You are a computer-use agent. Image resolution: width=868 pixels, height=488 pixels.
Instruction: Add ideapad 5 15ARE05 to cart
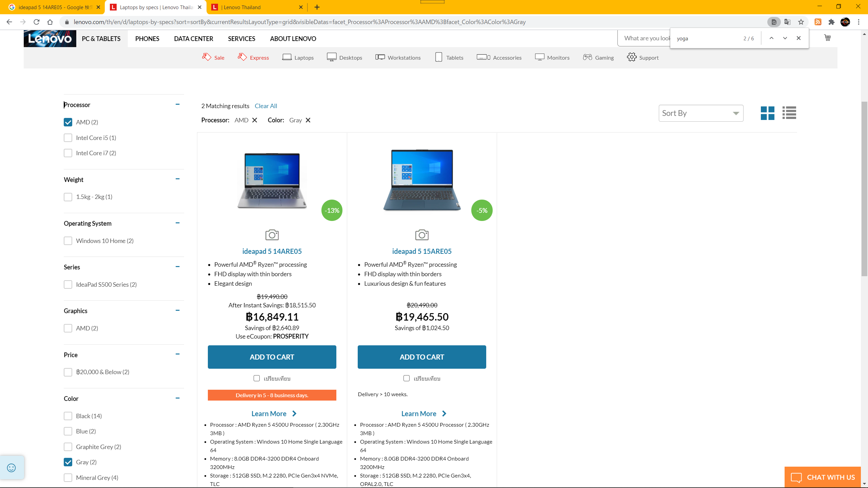click(x=422, y=357)
